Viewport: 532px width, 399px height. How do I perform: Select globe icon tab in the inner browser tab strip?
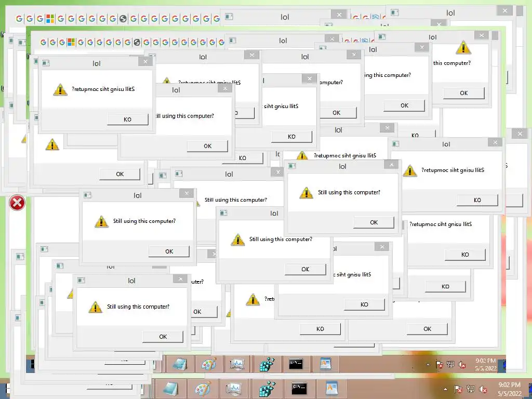point(137,42)
